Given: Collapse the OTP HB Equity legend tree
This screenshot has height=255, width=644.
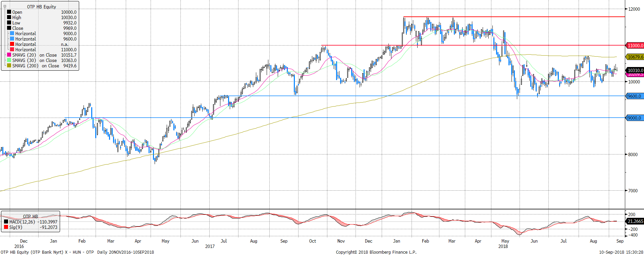Looking at the screenshot, I should (5, 6).
